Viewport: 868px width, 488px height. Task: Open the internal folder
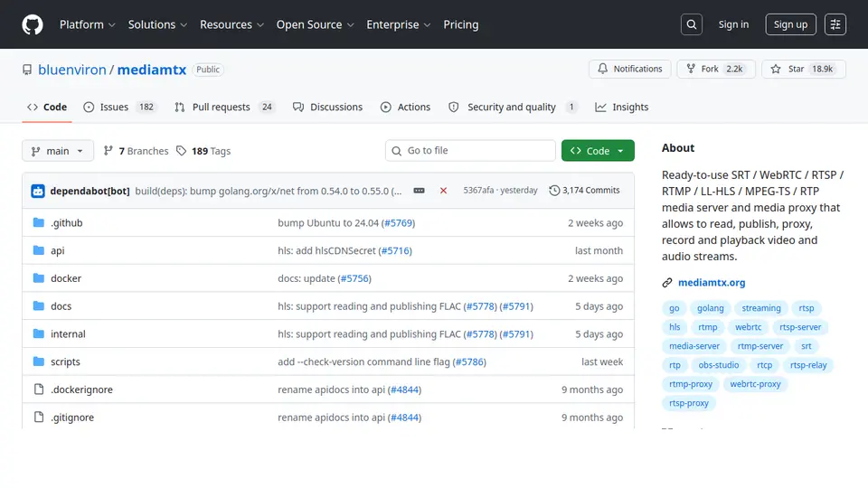(68, 333)
